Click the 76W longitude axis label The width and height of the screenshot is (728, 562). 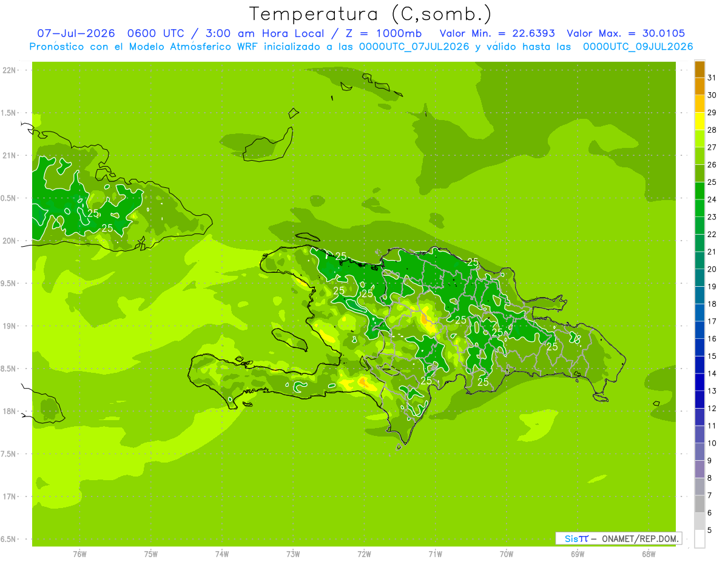(x=79, y=554)
